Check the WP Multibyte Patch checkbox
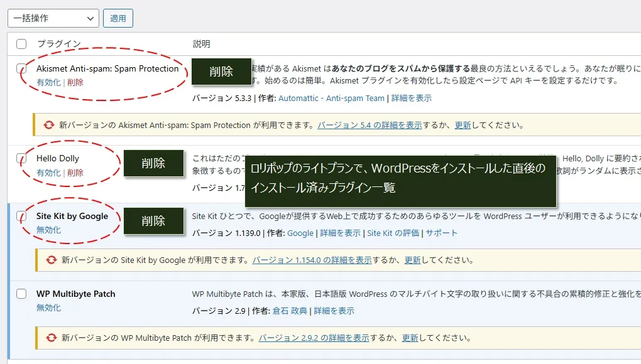Viewport: 641px width, 364px height. point(21,294)
